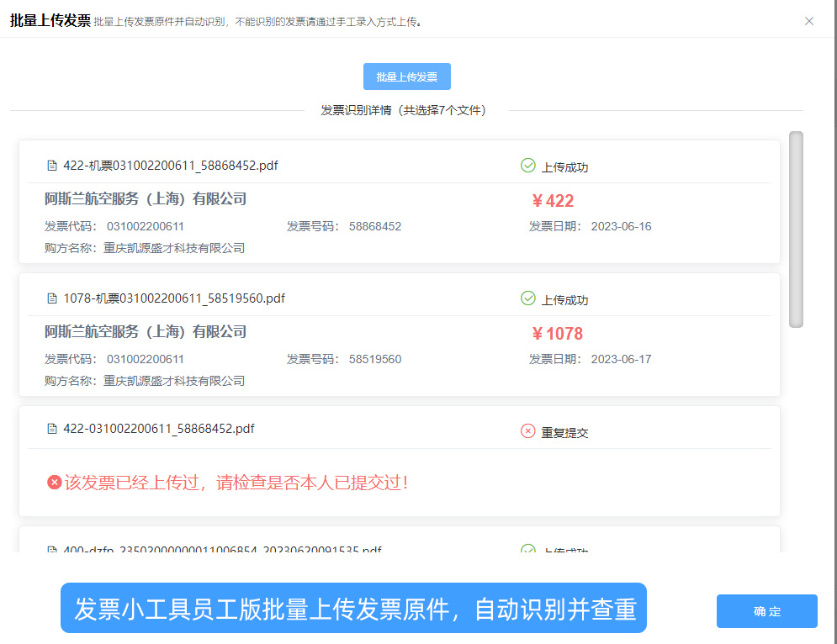Viewport: 837px width, 644px height.
Task: Click the 批量上传发票 upload button
Action: [407, 76]
